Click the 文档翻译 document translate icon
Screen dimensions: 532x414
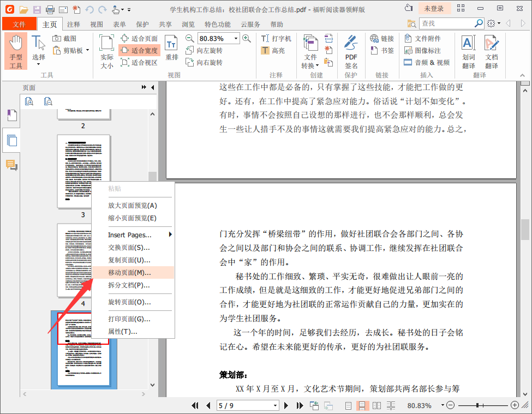491,51
